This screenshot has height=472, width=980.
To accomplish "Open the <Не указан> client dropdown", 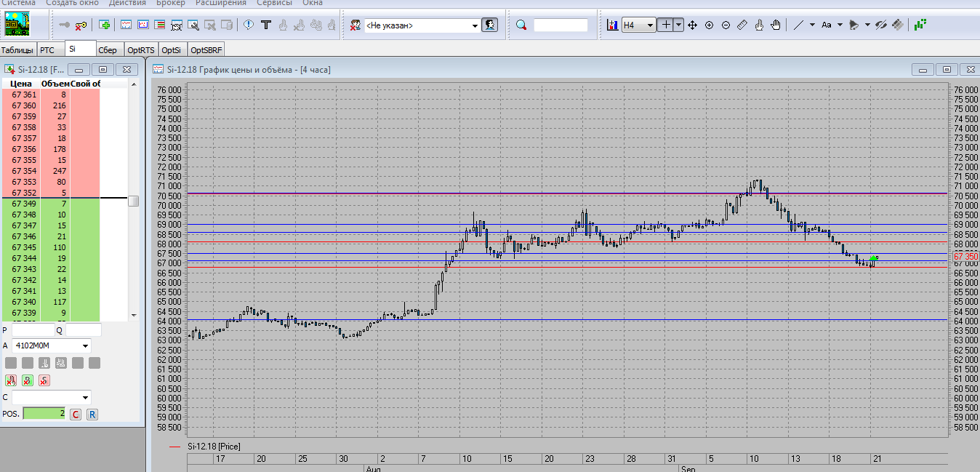I will click(475, 25).
